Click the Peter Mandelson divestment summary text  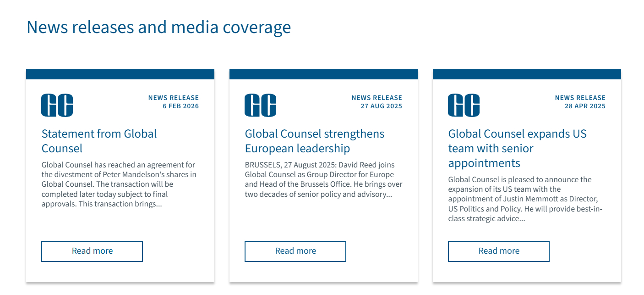coord(119,184)
